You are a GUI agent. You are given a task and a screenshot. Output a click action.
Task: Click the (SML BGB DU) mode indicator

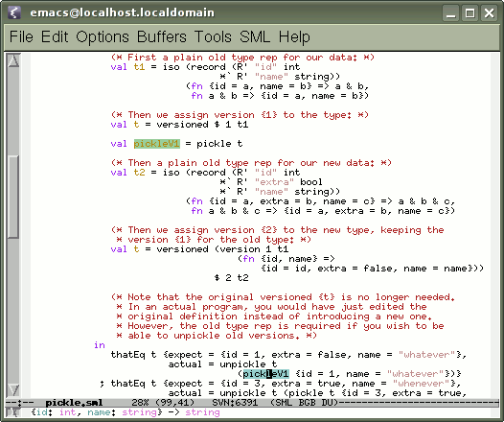coord(305,403)
